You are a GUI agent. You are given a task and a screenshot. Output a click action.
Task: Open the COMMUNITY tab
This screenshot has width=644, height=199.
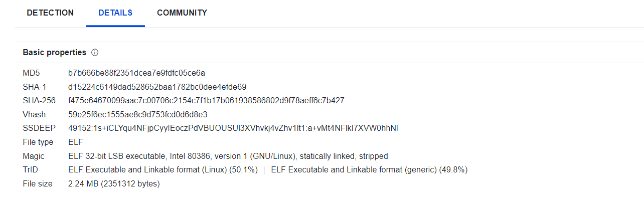(182, 13)
